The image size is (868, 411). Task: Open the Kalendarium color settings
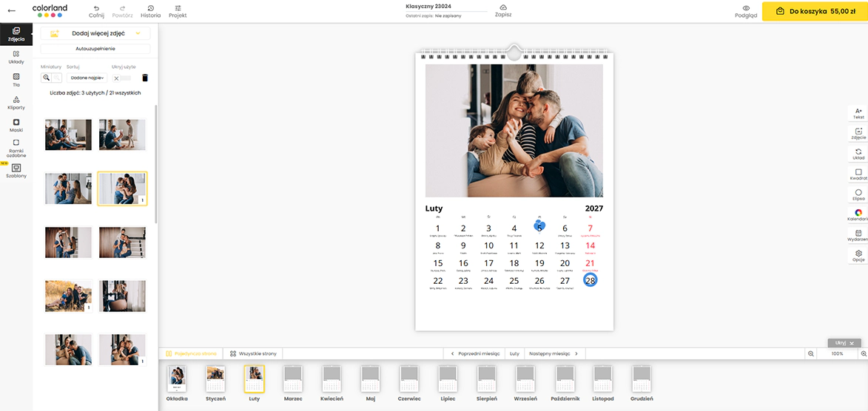coord(858,215)
